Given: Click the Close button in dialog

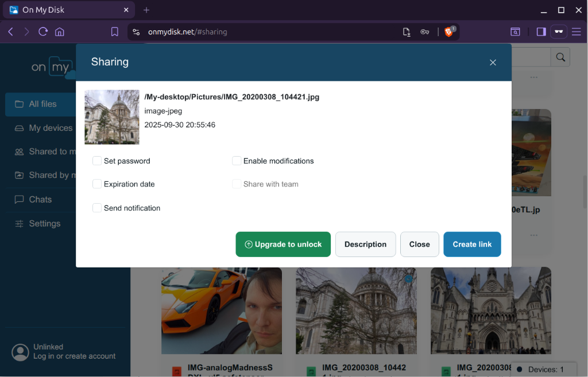Looking at the screenshot, I should pyautogui.click(x=419, y=244).
